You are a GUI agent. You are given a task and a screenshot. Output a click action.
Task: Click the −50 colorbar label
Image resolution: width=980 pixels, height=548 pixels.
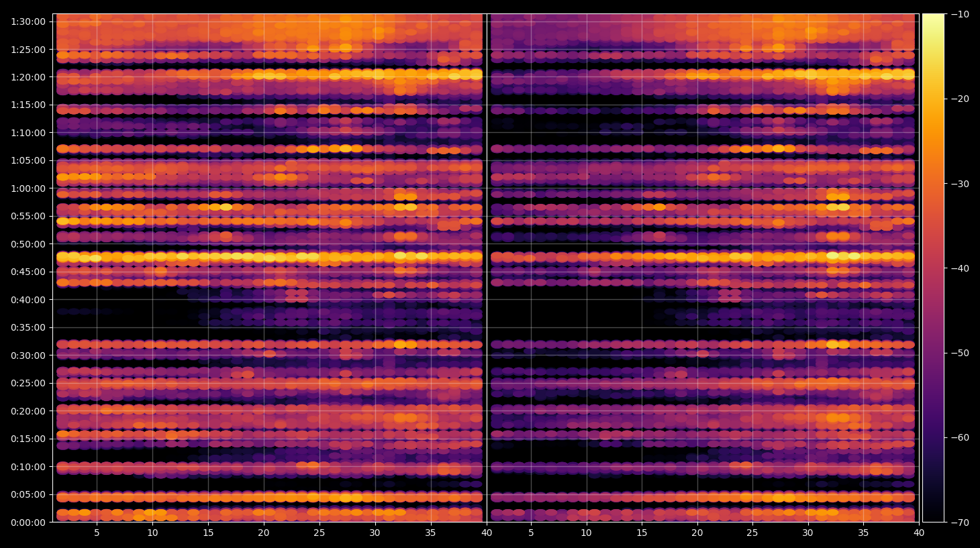tap(961, 353)
